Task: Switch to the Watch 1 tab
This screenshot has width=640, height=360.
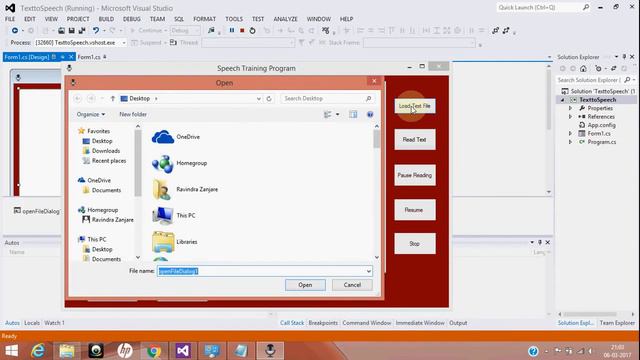Action: click(54, 323)
